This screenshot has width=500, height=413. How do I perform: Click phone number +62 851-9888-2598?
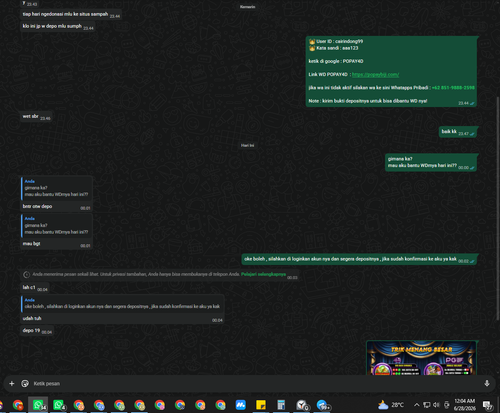click(453, 88)
